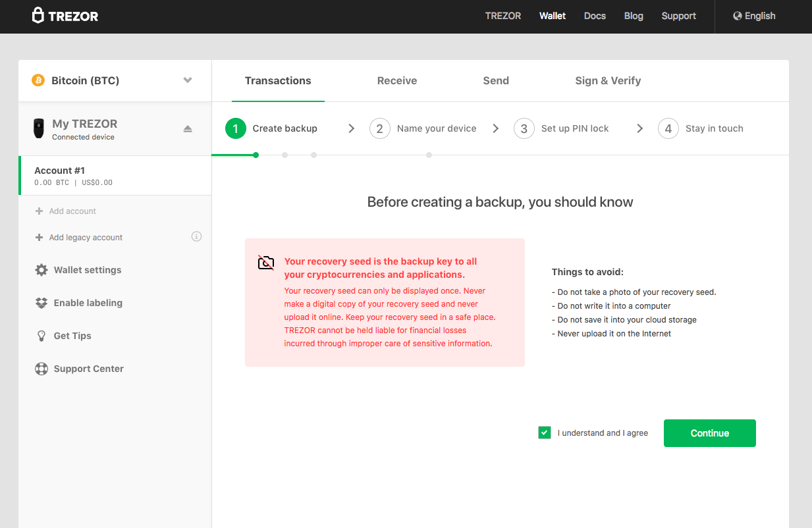Viewport: 812px width, 528px height.
Task: Click the Things to avoid heading
Action: tap(587, 272)
